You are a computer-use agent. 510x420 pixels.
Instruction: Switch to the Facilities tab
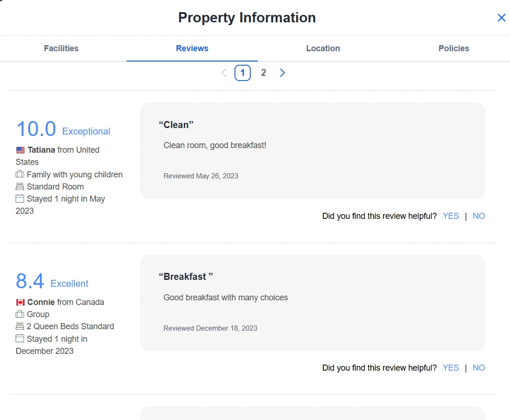coord(61,48)
